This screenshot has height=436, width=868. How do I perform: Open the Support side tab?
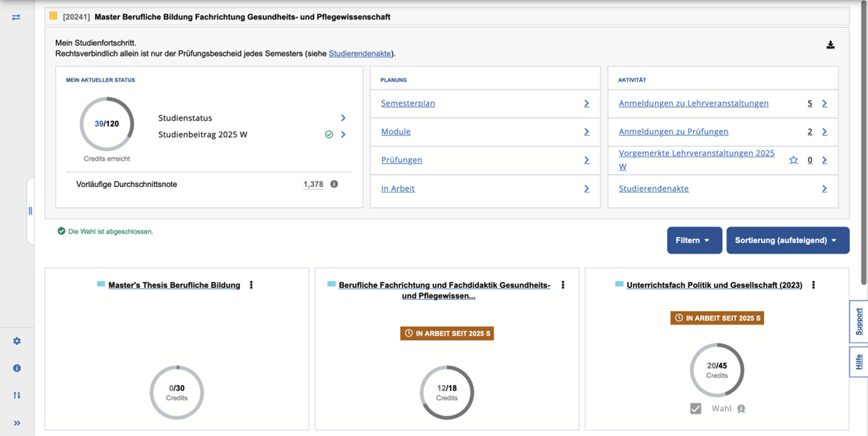click(x=858, y=322)
